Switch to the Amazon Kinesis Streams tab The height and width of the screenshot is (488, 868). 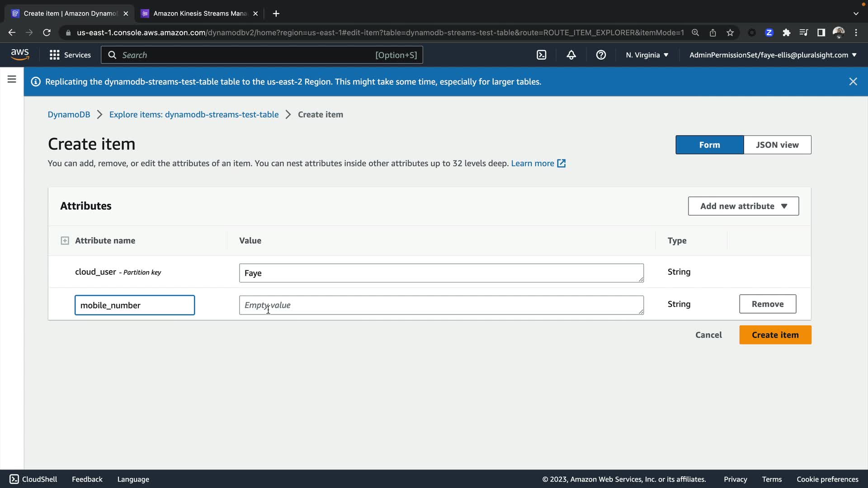199,14
